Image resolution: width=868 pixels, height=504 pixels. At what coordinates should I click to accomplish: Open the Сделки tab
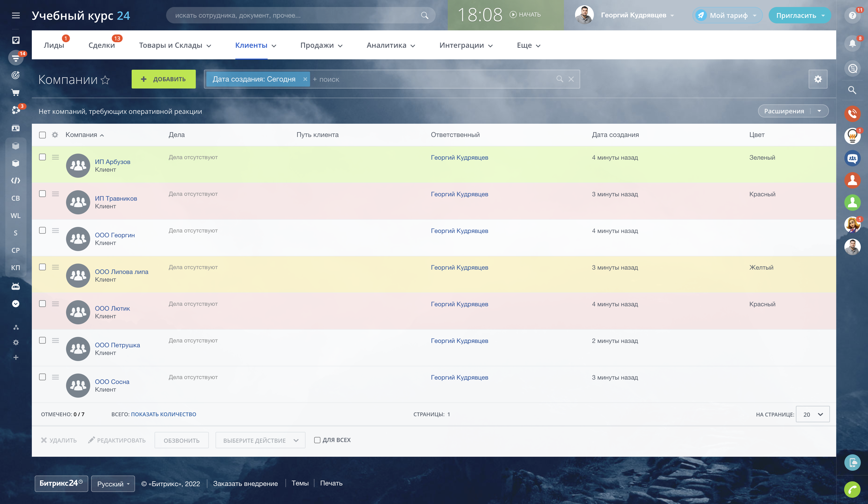pos(102,45)
